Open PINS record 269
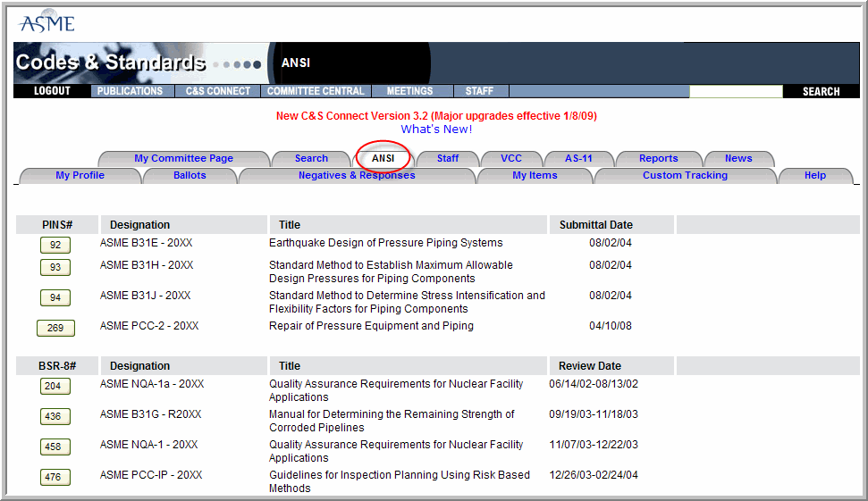The image size is (868, 501). pyautogui.click(x=55, y=328)
